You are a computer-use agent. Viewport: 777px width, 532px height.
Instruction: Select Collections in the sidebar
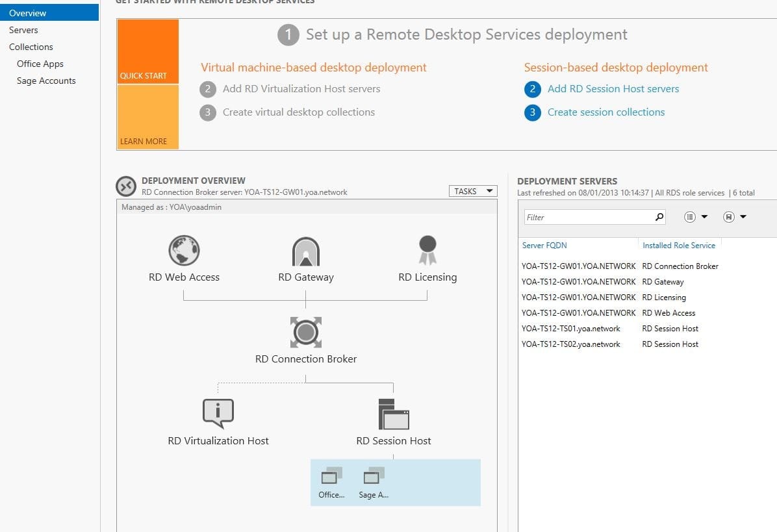point(31,47)
